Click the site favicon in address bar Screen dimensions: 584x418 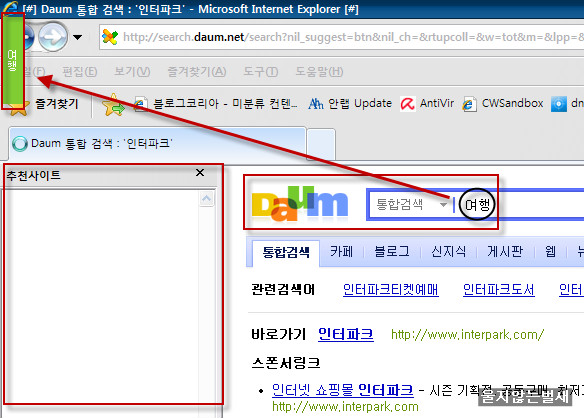point(110,37)
